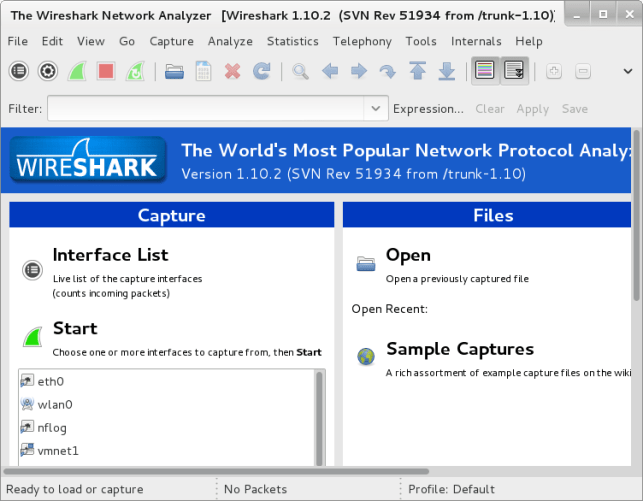This screenshot has width=643, height=501.
Task: Toggle packet list colorize button
Action: [x=485, y=71]
